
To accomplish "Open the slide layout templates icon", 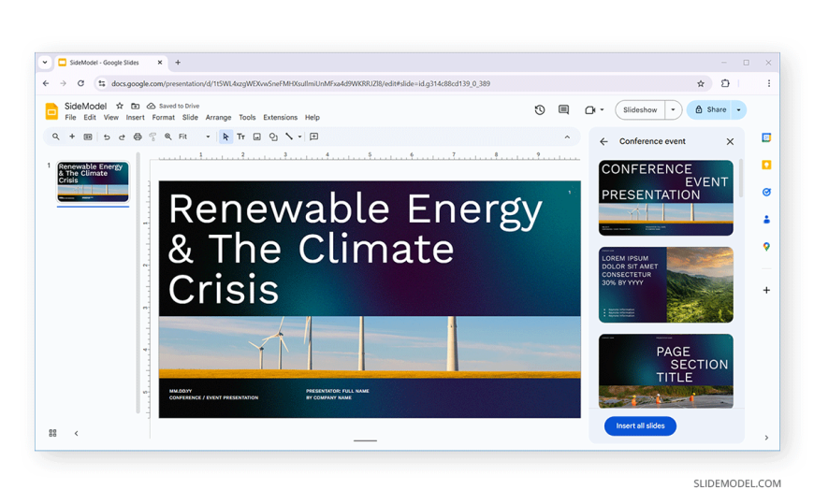I will pyautogui.click(x=88, y=137).
